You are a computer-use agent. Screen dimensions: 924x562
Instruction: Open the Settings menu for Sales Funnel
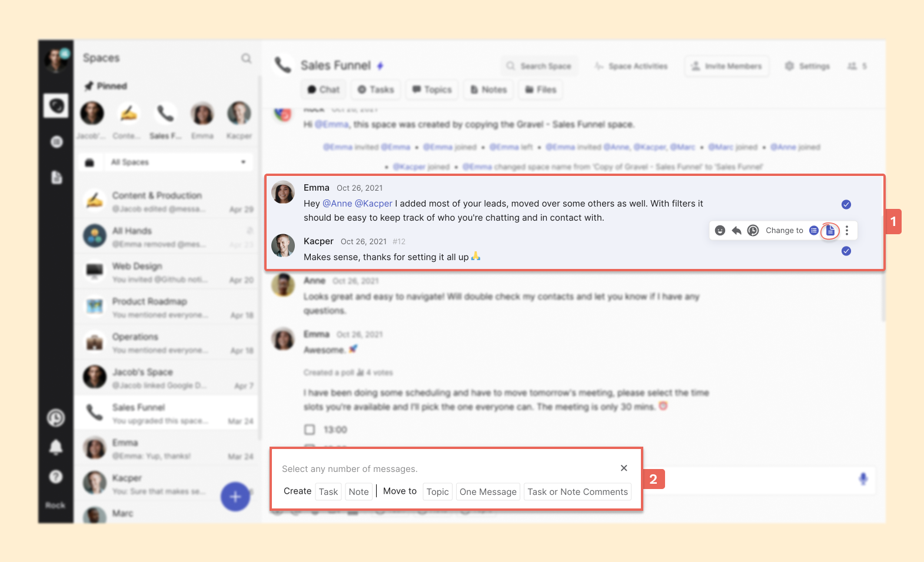(807, 66)
